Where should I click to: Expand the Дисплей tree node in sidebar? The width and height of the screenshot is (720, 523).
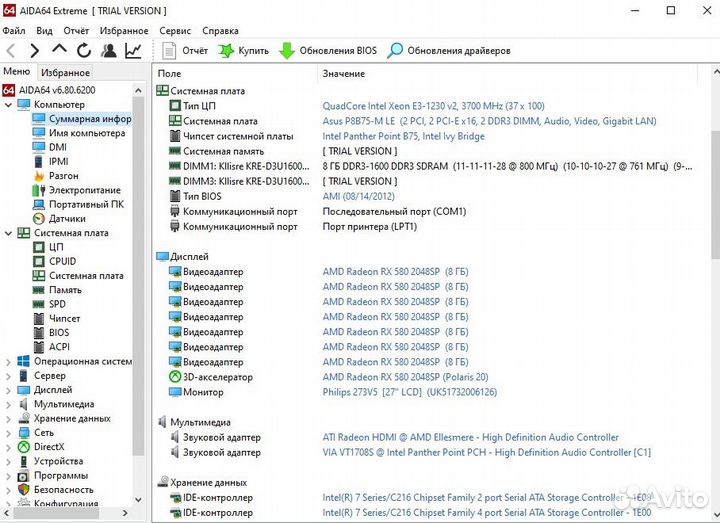[x=8, y=390]
